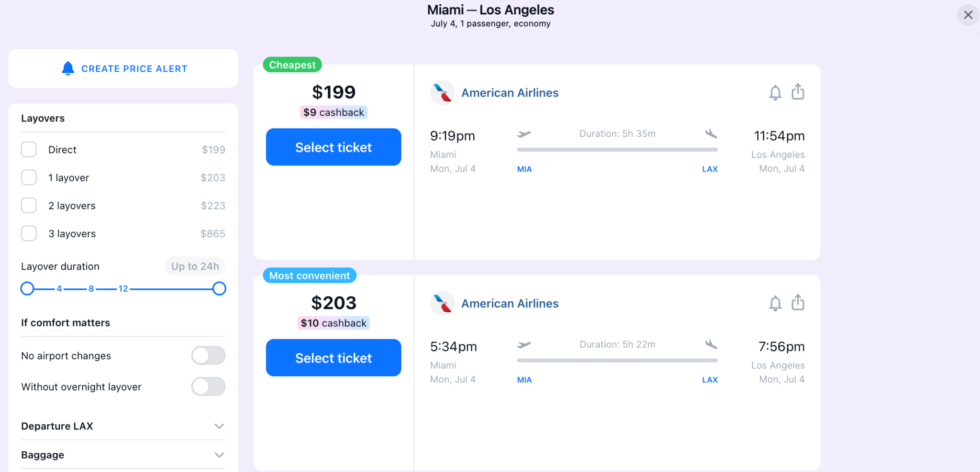Check the 2 layovers option

(x=29, y=205)
